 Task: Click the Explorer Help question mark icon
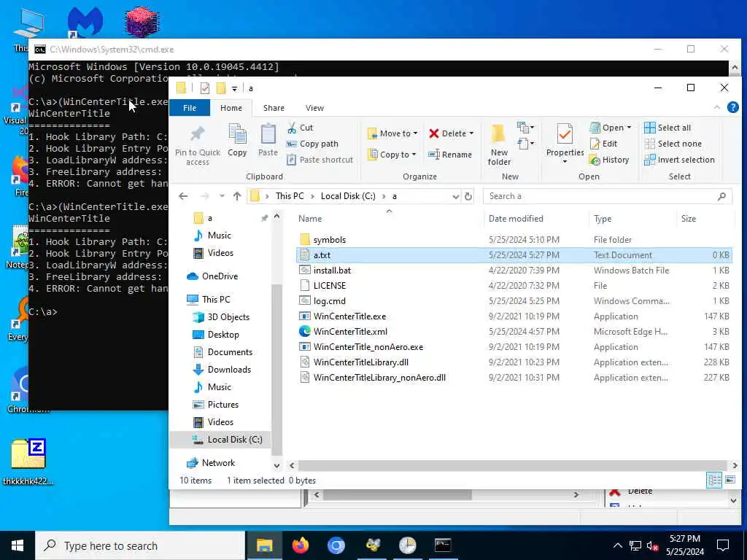coord(732,108)
